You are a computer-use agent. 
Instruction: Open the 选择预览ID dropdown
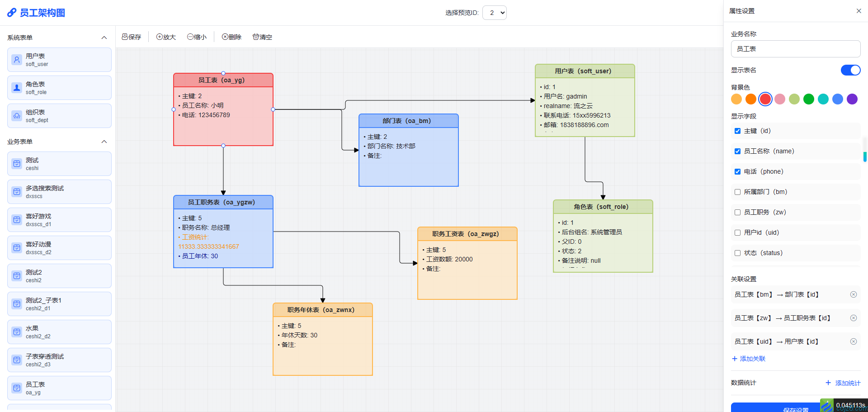coord(494,13)
